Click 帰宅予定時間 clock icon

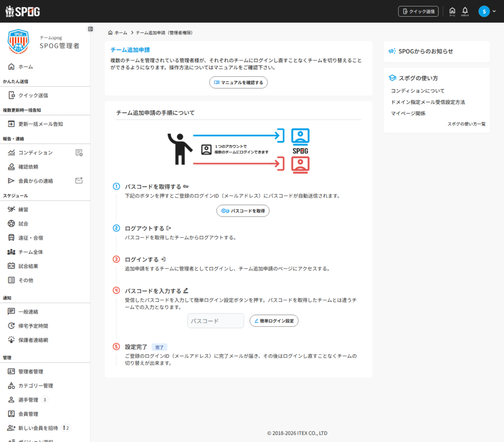[11, 326]
